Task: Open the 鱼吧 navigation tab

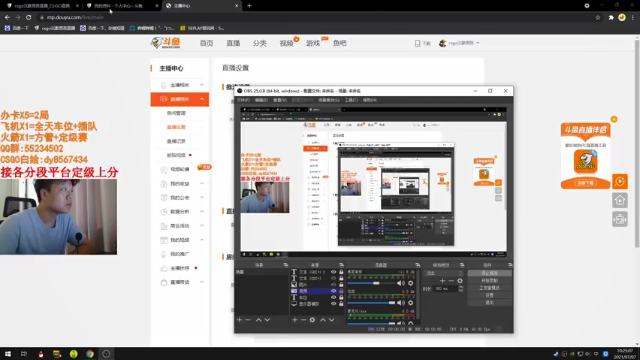Action: pos(340,43)
